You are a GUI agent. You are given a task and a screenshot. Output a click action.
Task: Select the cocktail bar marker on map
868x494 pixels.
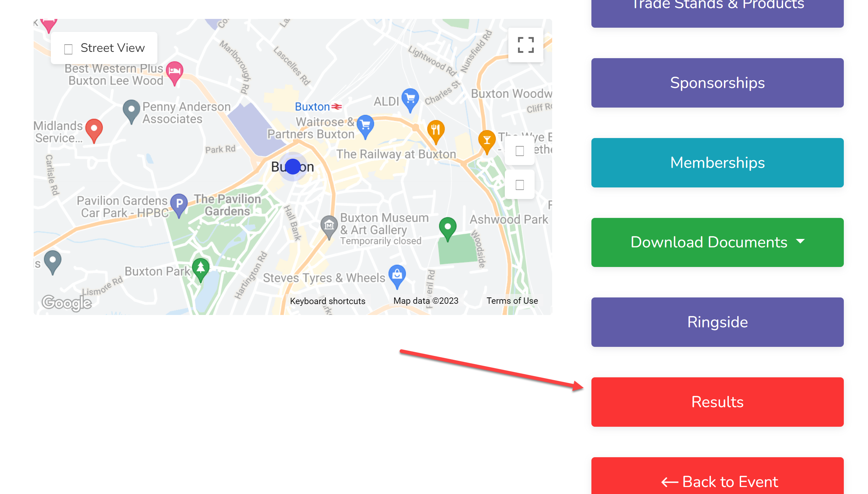click(x=487, y=142)
